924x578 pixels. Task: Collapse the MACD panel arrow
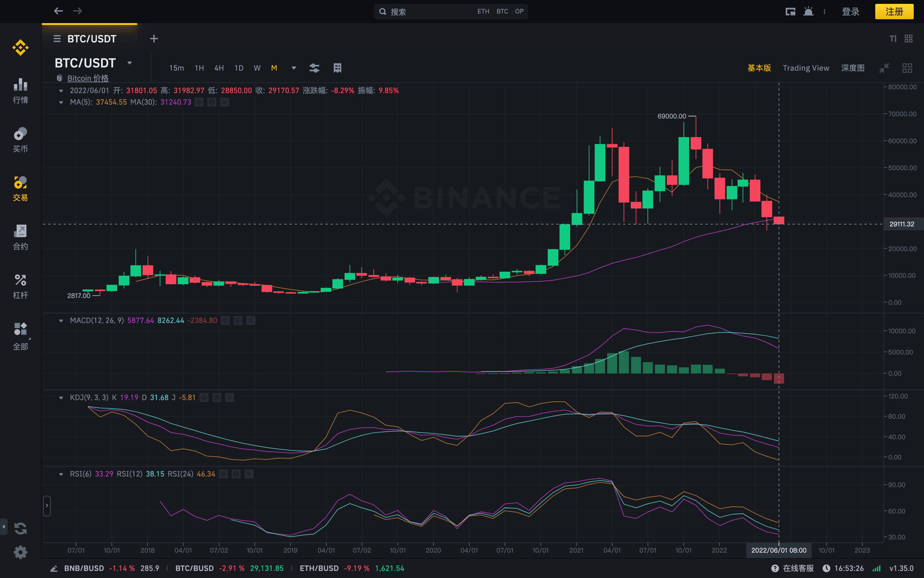[x=61, y=321]
